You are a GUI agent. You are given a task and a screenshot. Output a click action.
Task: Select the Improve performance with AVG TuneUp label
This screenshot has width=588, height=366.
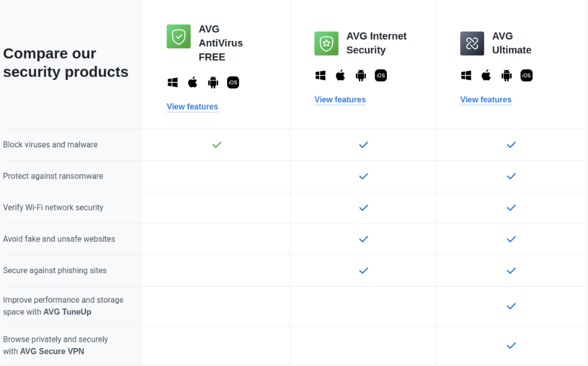(x=63, y=306)
